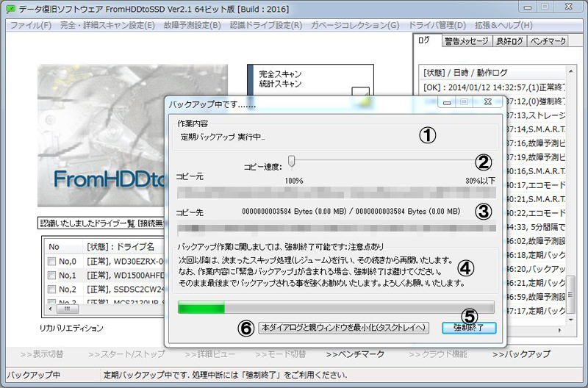588x388 pixels.
Task: Minimize the backup dialog window
Action: pyautogui.click(x=447, y=102)
